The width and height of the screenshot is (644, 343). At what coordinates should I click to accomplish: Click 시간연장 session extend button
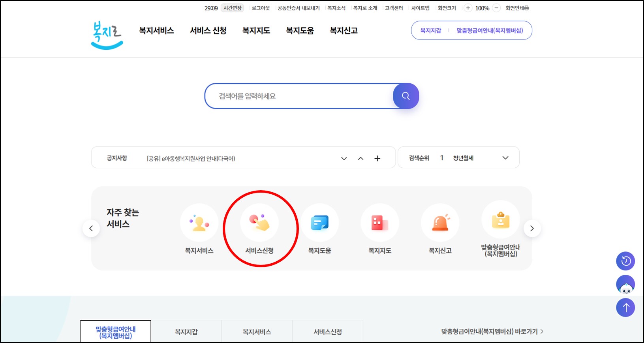(x=233, y=8)
